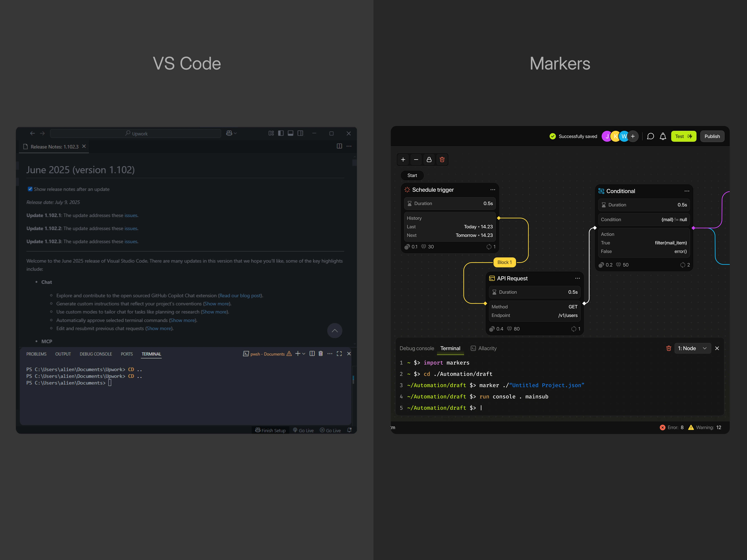Click Show more for custom instructions item
747x560 pixels.
(x=216, y=304)
